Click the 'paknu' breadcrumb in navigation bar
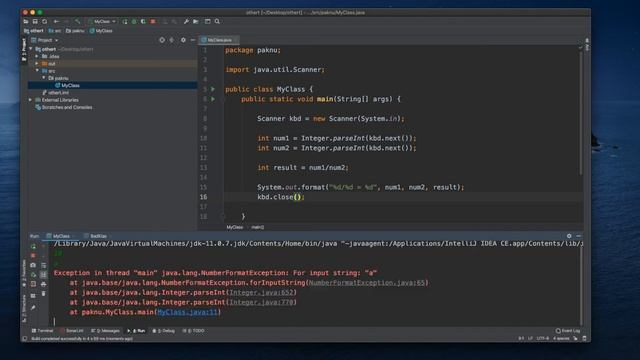 click(x=75, y=31)
